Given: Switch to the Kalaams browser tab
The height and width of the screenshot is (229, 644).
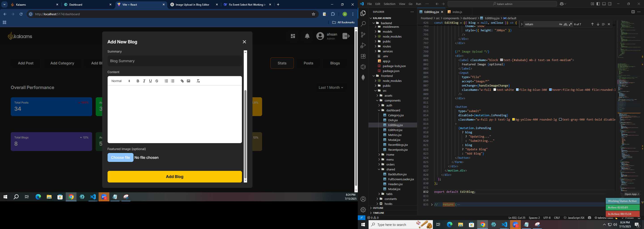Looking at the screenshot, I should pos(34,5).
